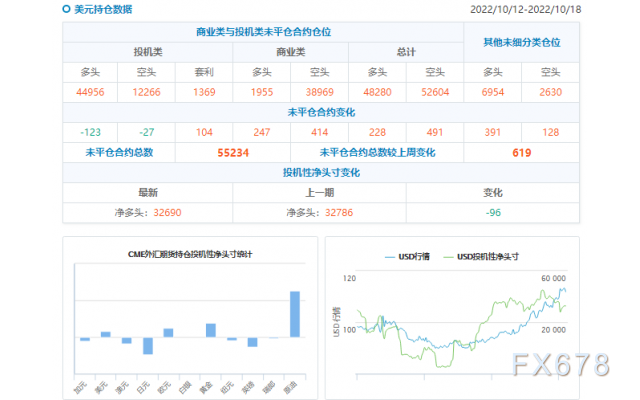Click the change value 228
The height and width of the screenshot is (400, 640).
377,132
